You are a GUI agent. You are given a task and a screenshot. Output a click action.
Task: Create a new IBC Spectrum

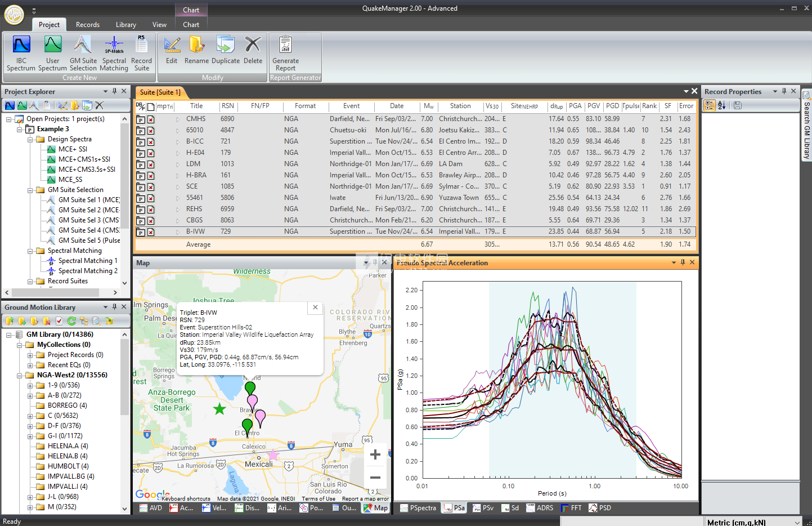click(x=21, y=54)
